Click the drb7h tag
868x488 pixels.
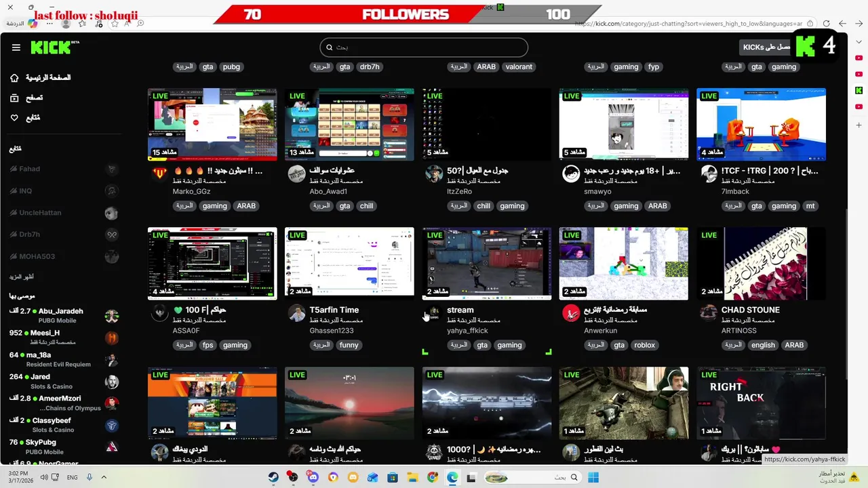[370, 67]
